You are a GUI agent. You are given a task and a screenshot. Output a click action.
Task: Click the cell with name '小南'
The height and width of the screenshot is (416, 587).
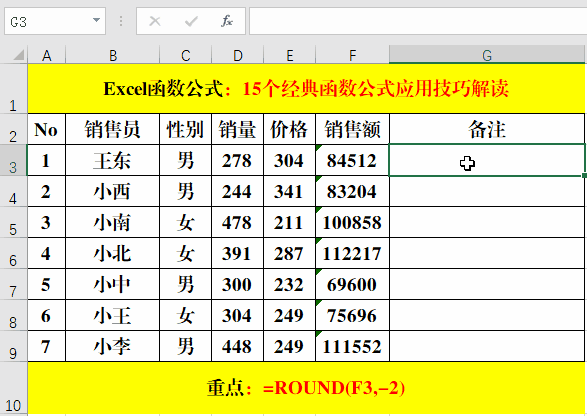(113, 223)
